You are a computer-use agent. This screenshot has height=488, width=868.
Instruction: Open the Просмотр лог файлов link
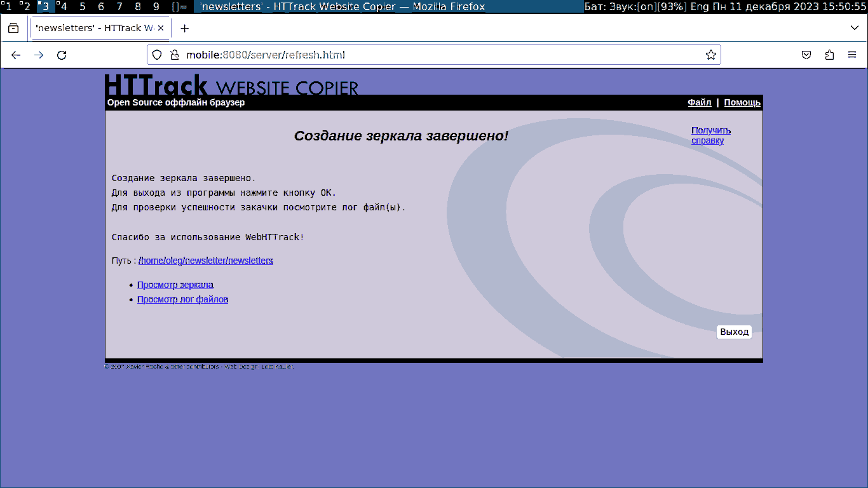tap(182, 300)
